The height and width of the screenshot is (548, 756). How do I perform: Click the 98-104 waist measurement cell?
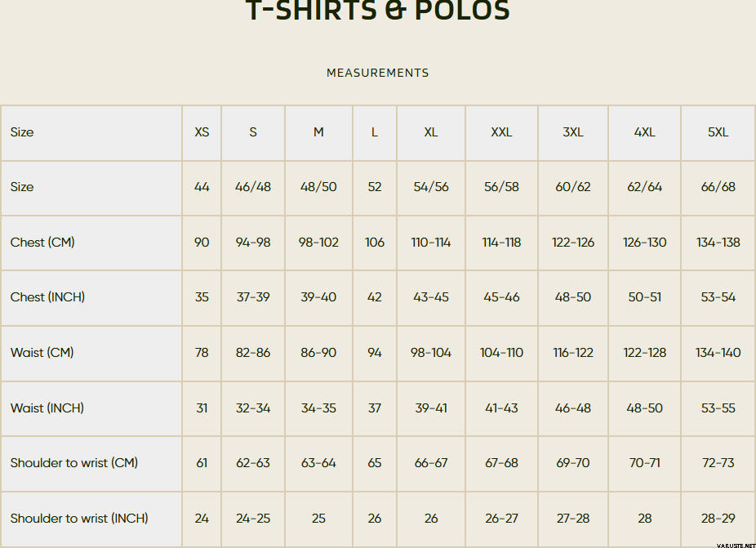point(431,353)
